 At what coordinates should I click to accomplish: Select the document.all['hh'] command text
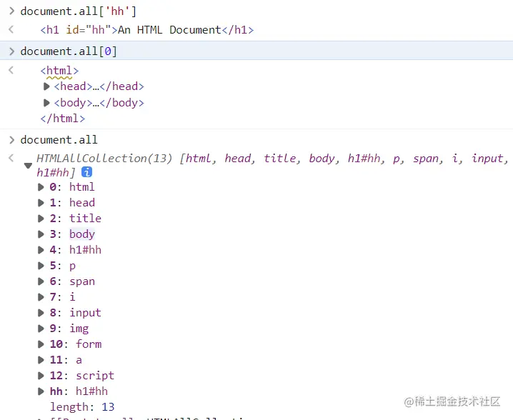point(78,11)
